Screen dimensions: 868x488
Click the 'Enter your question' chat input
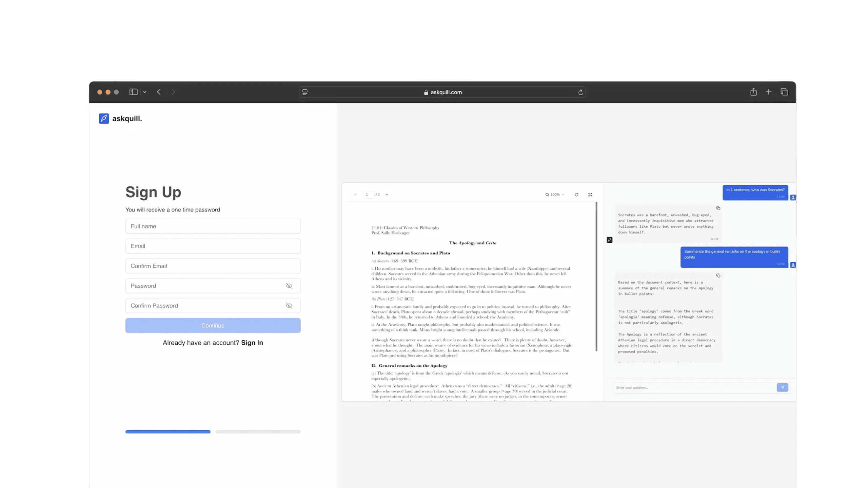694,387
